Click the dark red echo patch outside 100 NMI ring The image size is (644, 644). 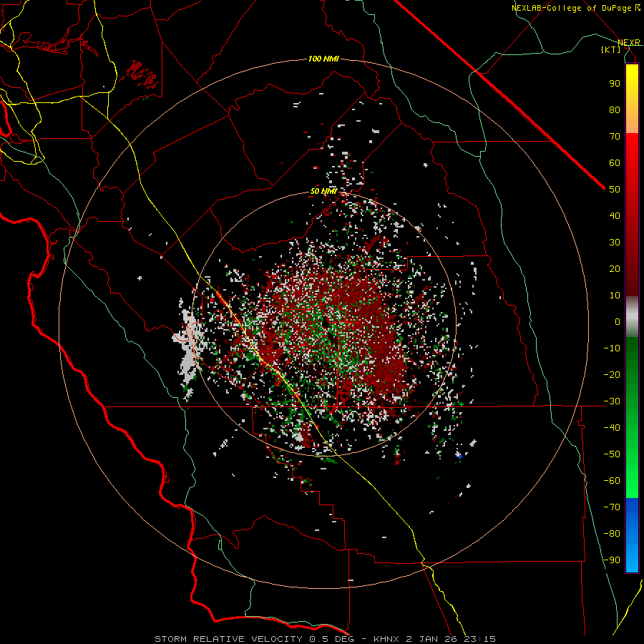tap(140, 74)
